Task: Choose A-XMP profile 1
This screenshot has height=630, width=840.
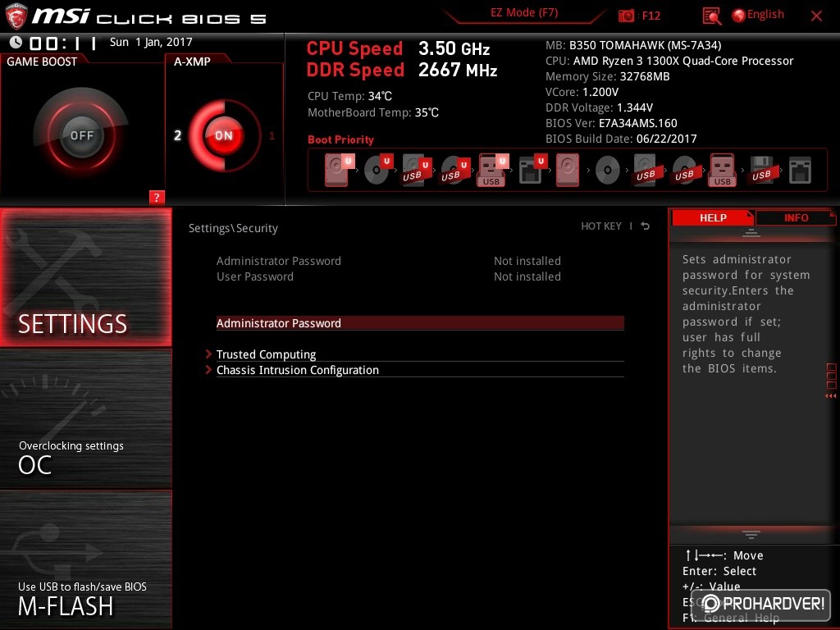Action: 272,135
